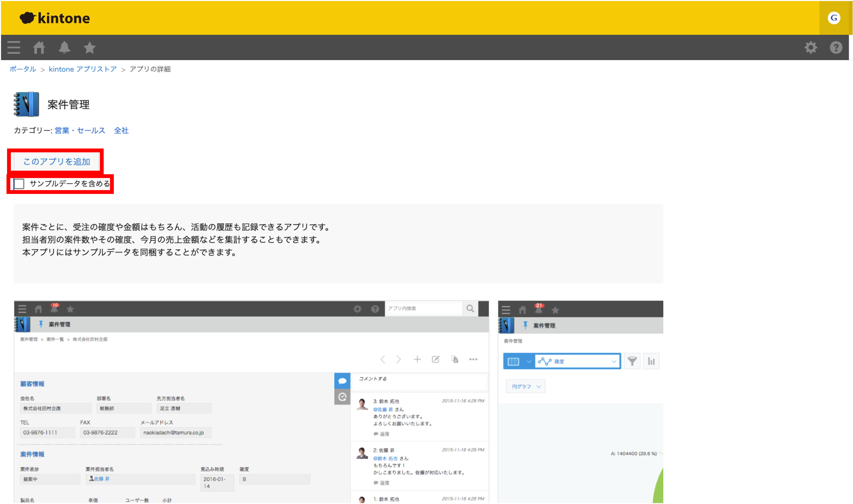This screenshot has height=504, width=853.
Task: Open the record detail screenshot thumbnail
Action: click(x=251, y=402)
